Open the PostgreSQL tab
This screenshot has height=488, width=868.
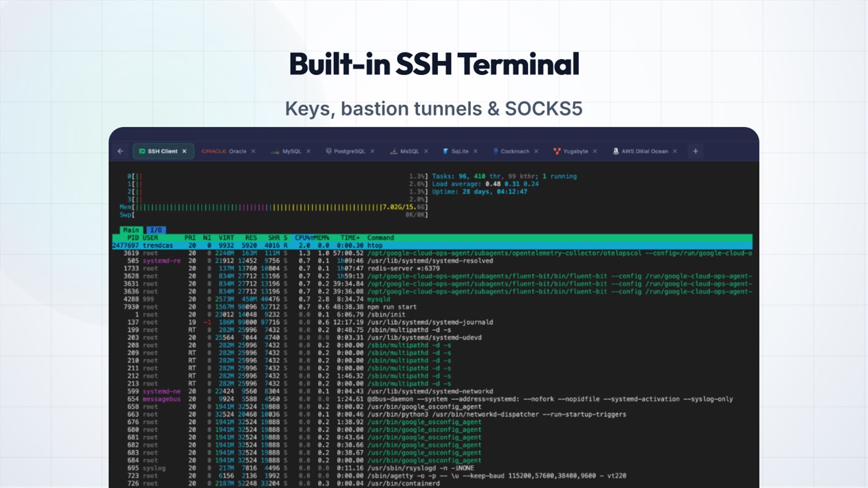(x=351, y=151)
